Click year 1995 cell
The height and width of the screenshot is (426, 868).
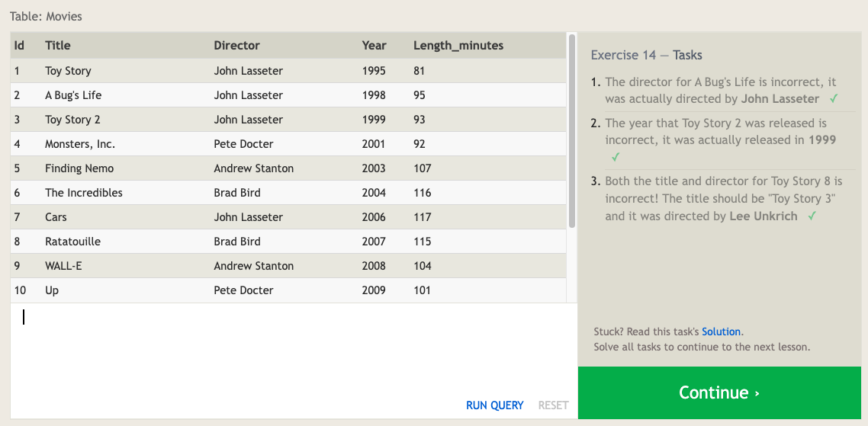tap(374, 71)
